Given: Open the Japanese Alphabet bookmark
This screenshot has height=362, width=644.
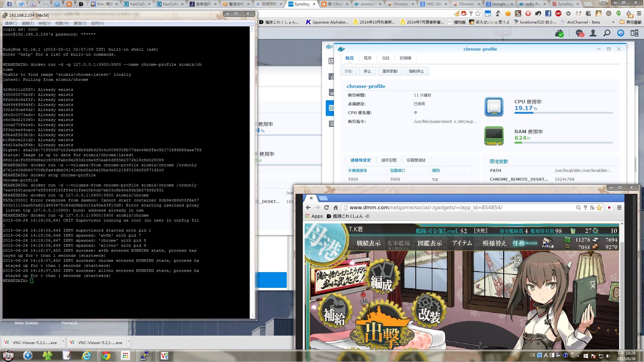Looking at the screenshot, I should pyautogui.click(x=327, y=22).
